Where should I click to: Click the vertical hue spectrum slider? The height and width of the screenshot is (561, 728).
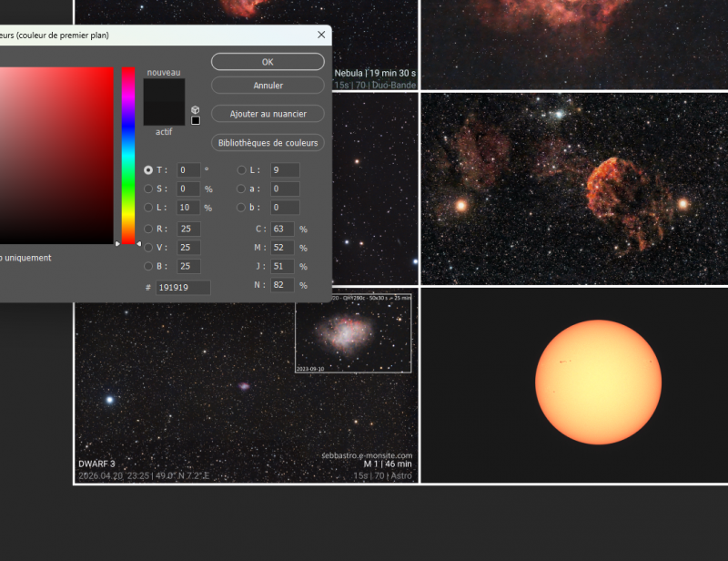pyautogui.click(x=128, y=155)
